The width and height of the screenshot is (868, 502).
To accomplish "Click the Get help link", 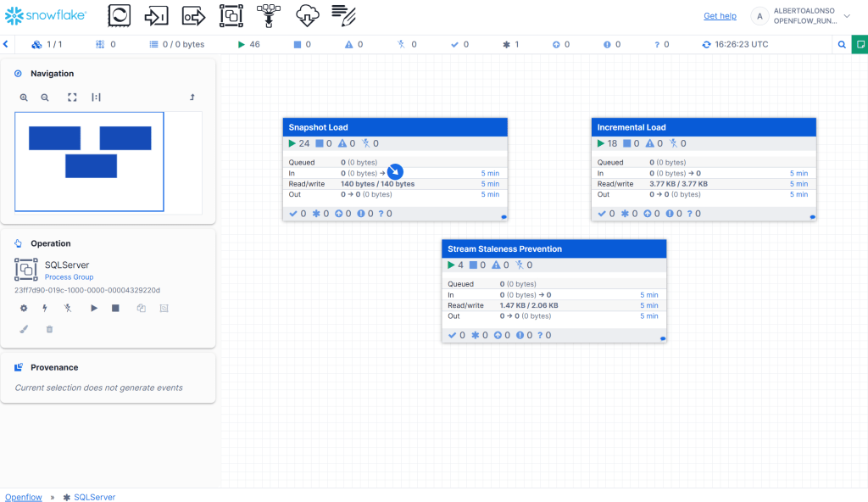I will click(720, 16).
